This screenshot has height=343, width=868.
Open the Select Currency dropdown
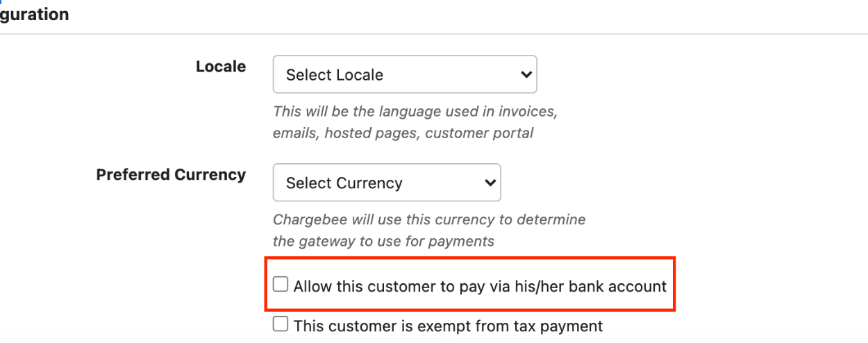pyautogui.click(x=386, y=183)
